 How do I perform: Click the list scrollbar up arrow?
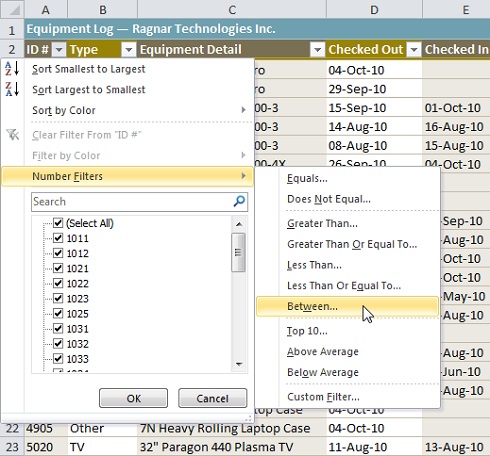point(239,224)
